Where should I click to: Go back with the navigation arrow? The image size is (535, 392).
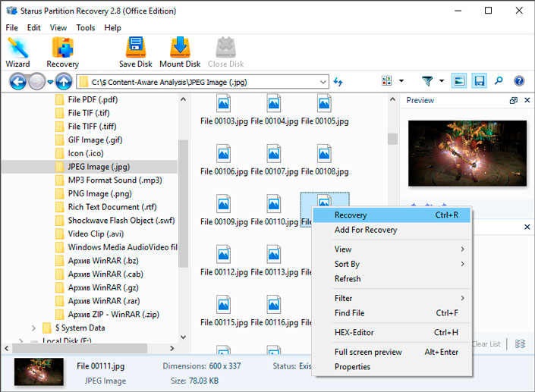17,82
